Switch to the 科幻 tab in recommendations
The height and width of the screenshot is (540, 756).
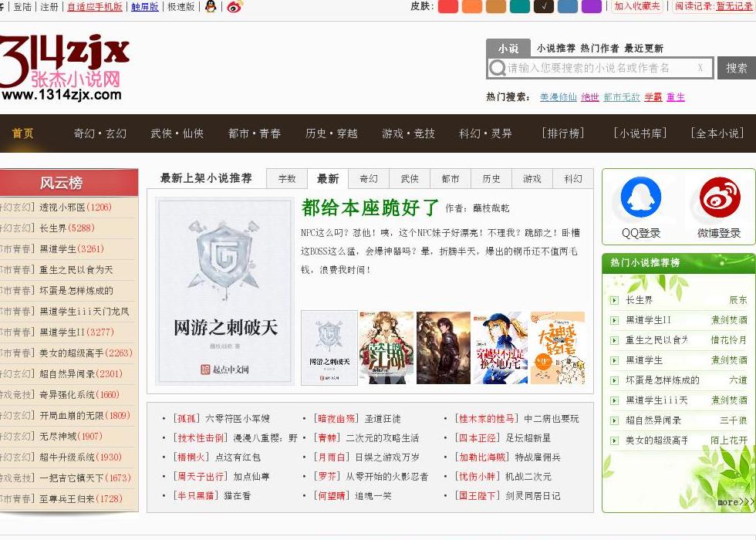573,179
